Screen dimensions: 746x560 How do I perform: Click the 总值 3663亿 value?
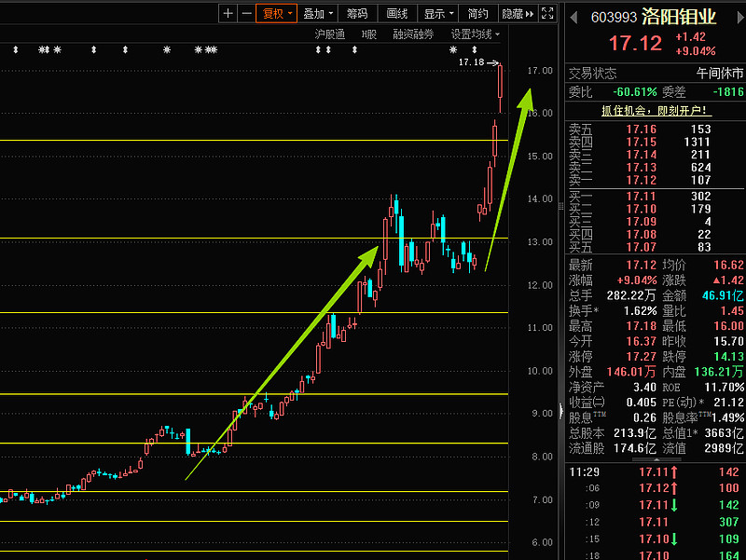(x=725, y=433)
